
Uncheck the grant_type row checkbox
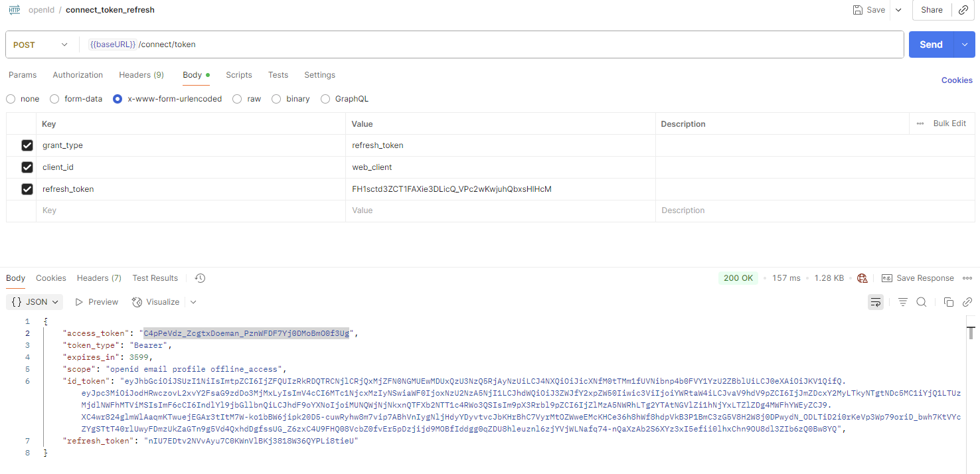tap(27, 145)
